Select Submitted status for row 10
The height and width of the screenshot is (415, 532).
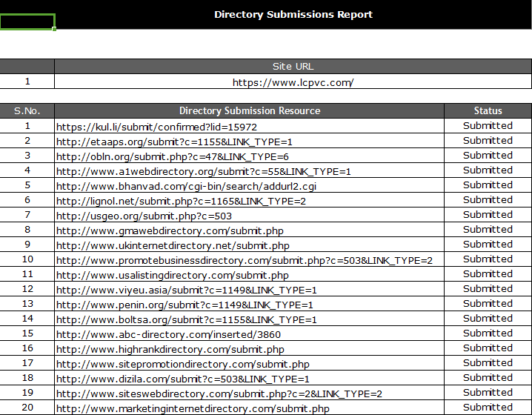coord(488,259)
